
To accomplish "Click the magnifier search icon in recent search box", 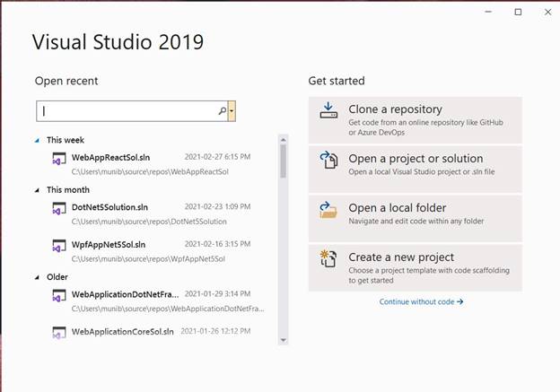I will (223, 111).
